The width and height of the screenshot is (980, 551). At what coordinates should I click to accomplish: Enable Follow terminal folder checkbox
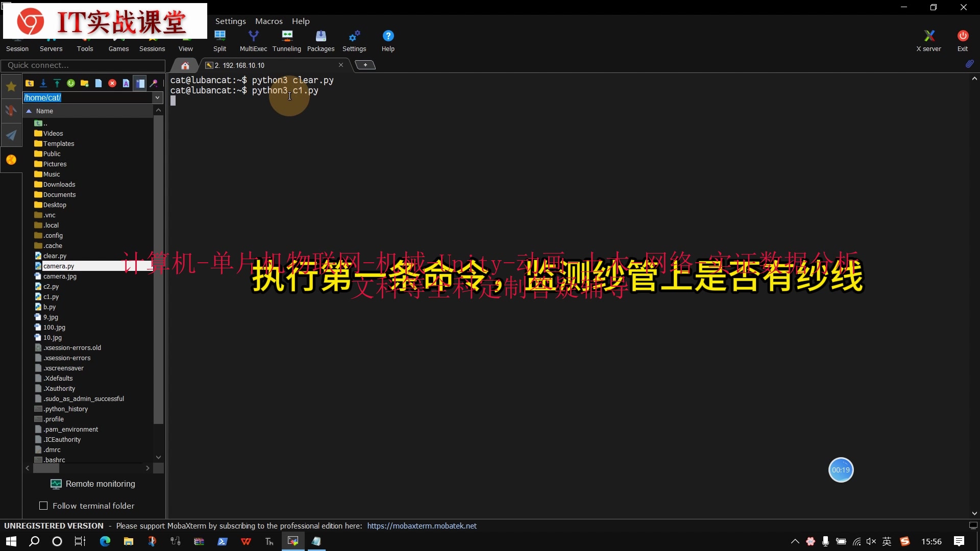click(43, 506)
